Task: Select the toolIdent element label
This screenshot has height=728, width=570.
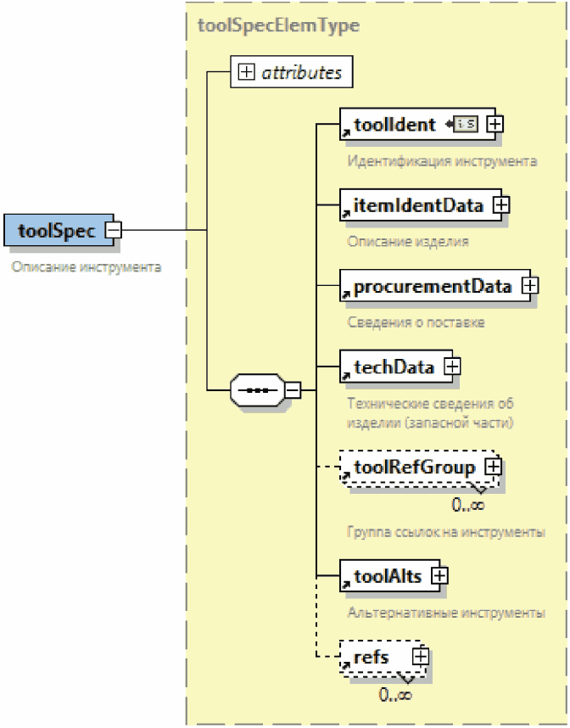Action: (395, 125)
